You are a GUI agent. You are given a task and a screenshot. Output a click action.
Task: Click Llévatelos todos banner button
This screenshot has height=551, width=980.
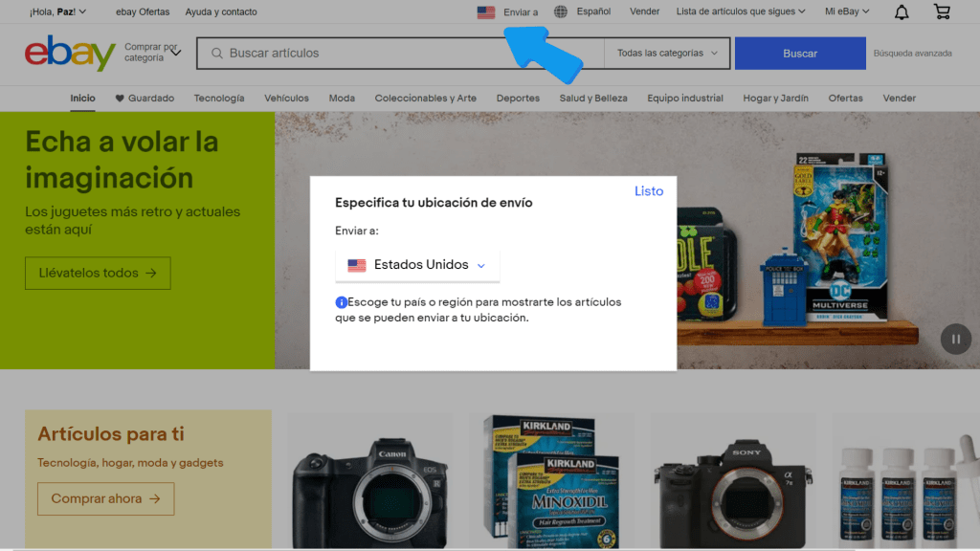click(98, 273)
